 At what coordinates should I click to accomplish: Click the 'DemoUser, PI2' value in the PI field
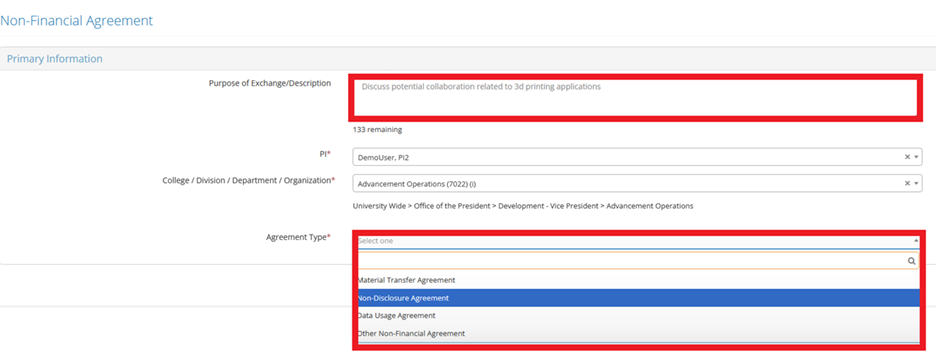383,157
